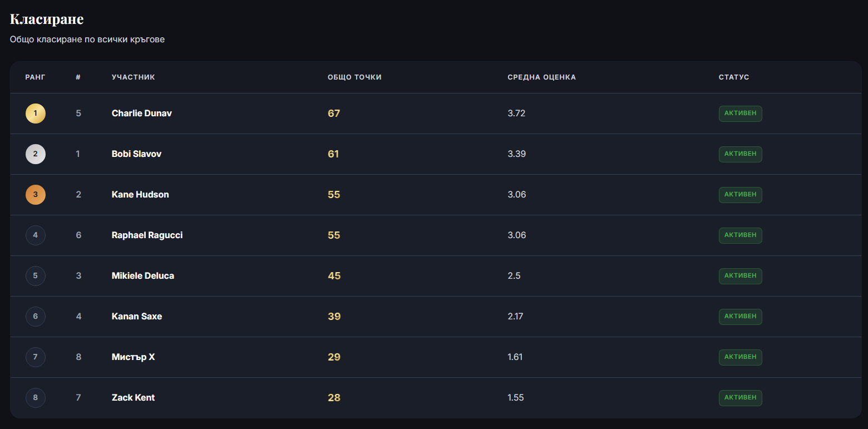This screenshot has width=868, height=429.
Task: Click the silver rank 2 medal badge
Action: tap(36, 154)
